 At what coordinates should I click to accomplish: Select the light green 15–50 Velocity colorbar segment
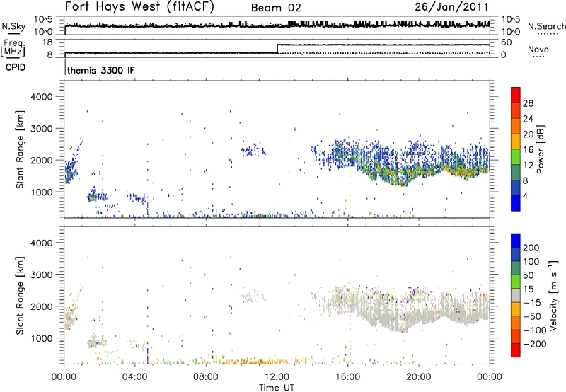point(516,282)
